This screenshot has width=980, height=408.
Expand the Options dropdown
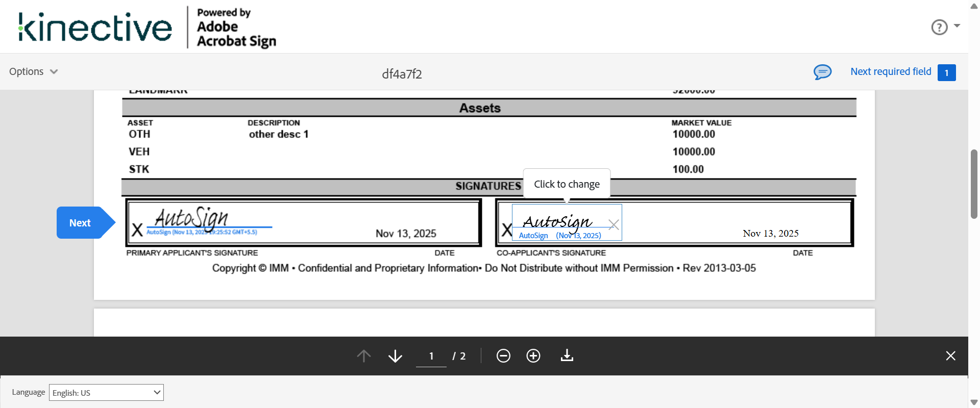34,71
